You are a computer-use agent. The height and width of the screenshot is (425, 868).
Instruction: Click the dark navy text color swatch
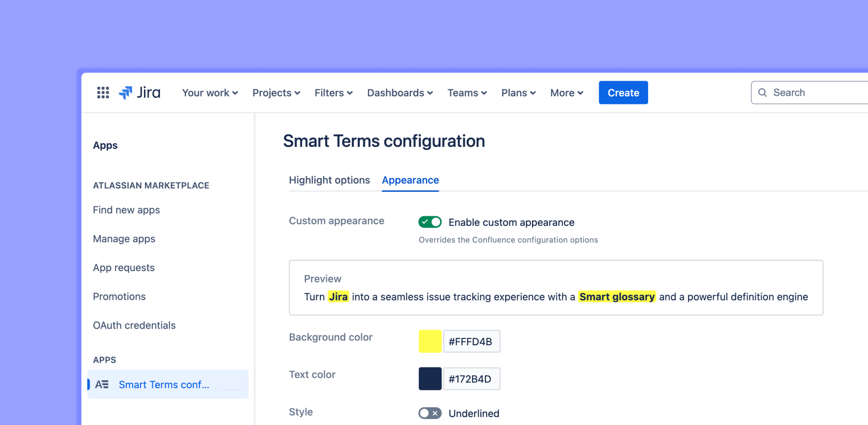tap(430, 379)
